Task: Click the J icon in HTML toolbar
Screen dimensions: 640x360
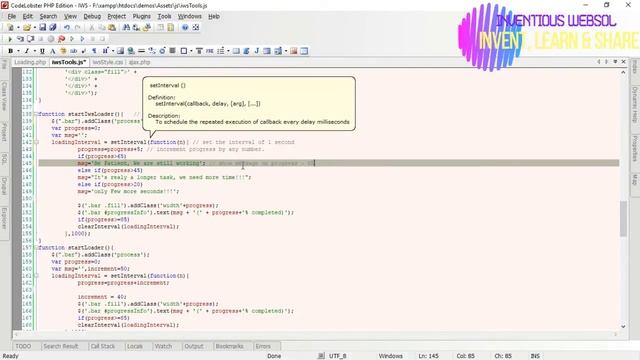Action: pyautogui.click(x=257, y=51)
